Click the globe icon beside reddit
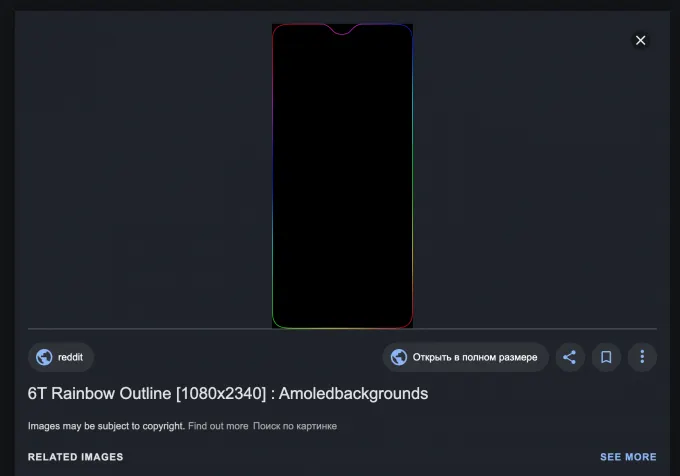 [44, 357]
